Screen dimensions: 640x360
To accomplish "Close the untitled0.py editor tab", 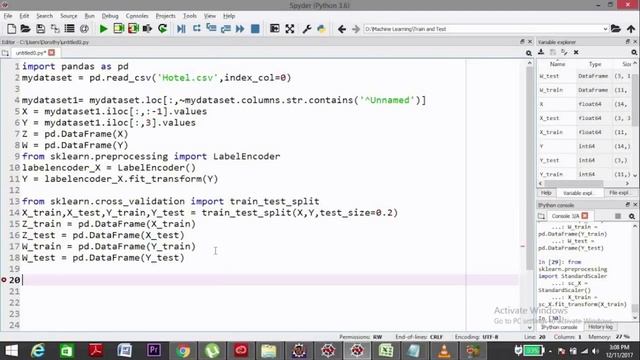I will click(x=51, y=53).
